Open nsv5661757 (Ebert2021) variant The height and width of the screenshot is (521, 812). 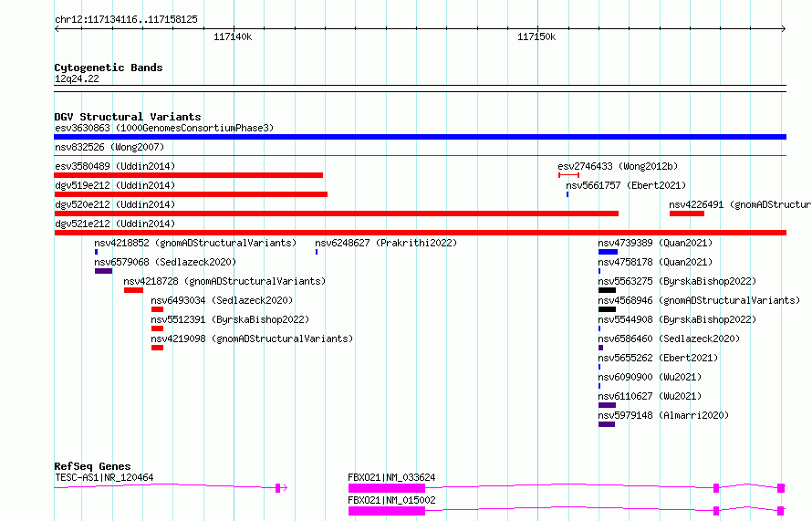626,185
